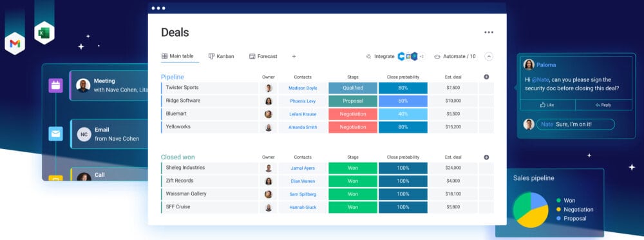Click the $24,000 estimated deal cell

pyautogui.click(x=453, y=168)
